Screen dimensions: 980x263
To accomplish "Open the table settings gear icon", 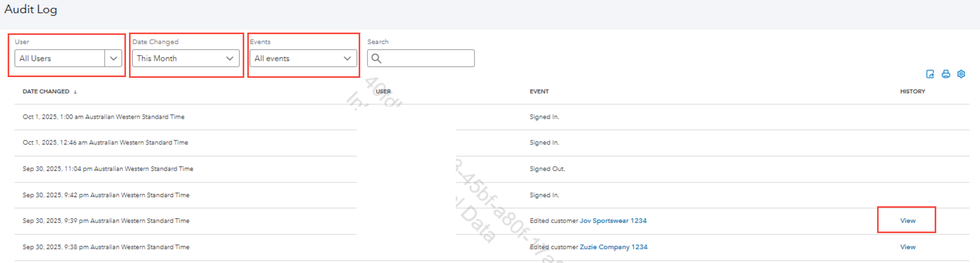I will pos(961,74).
